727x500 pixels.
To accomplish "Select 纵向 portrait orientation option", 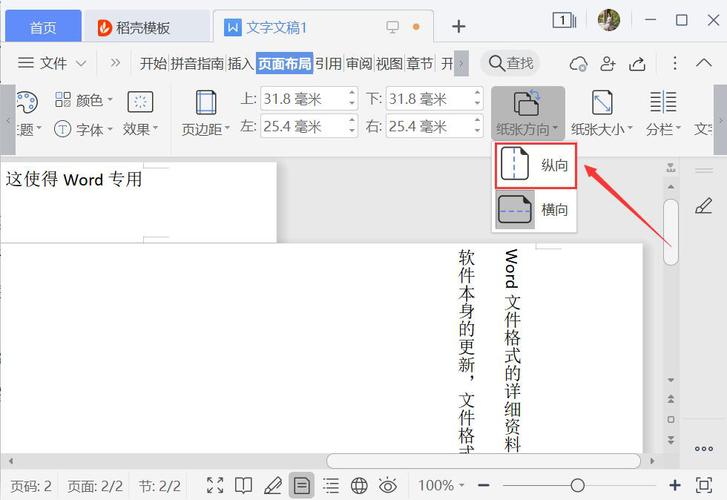I will tap(536, 166).
